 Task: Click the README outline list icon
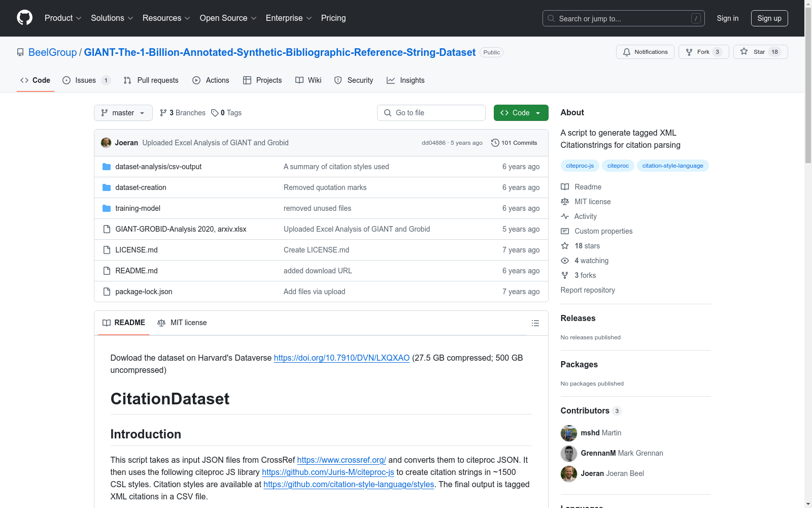coord(535,323)
